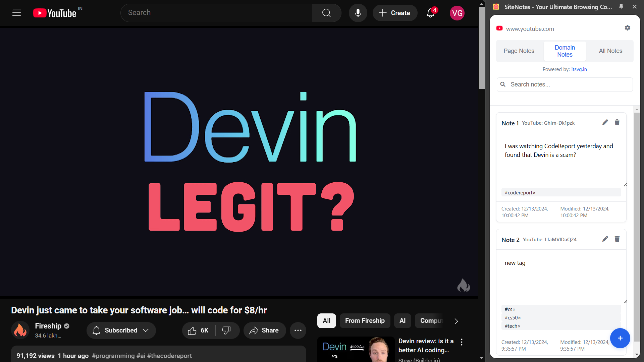Remove the #tech tag
The width and height of the screenshot is (644, 362).
[x=519, y=326]
